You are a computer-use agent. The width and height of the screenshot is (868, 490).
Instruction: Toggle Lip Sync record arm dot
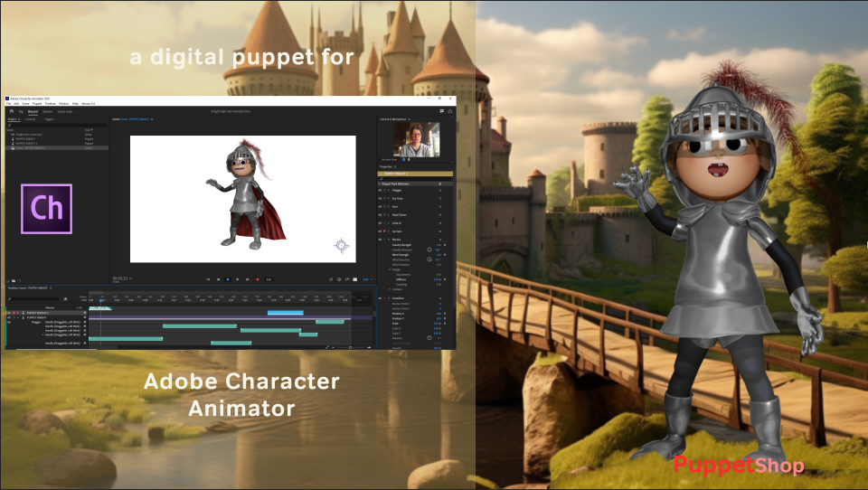pyautogui.click(x=384, y=231)
